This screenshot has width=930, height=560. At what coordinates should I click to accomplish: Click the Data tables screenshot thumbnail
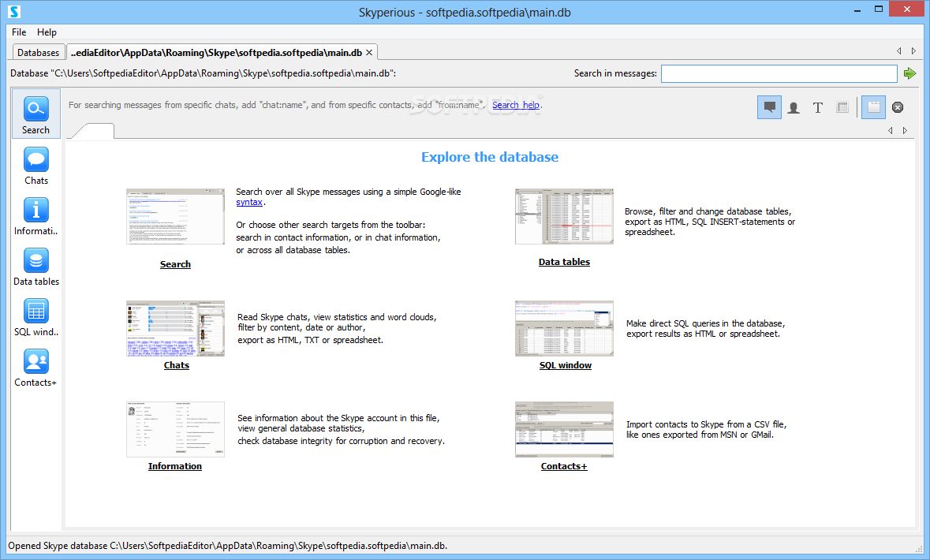(x=564, y=217)
